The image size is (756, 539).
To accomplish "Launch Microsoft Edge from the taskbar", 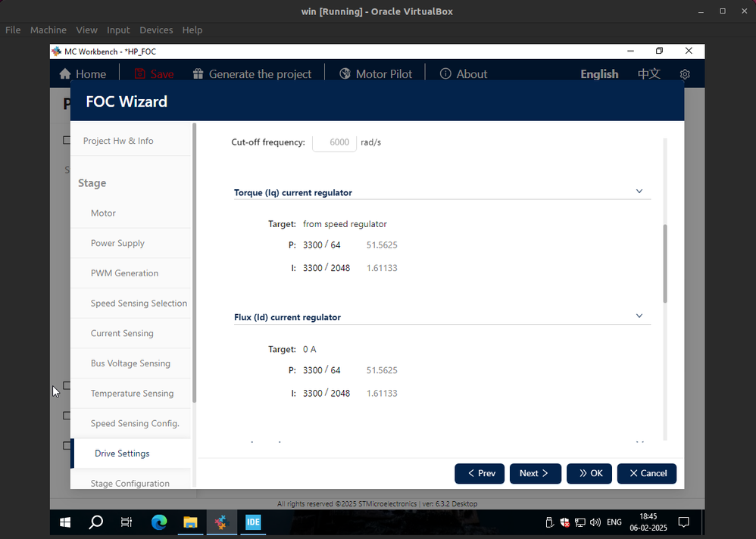I will point(158,522).
